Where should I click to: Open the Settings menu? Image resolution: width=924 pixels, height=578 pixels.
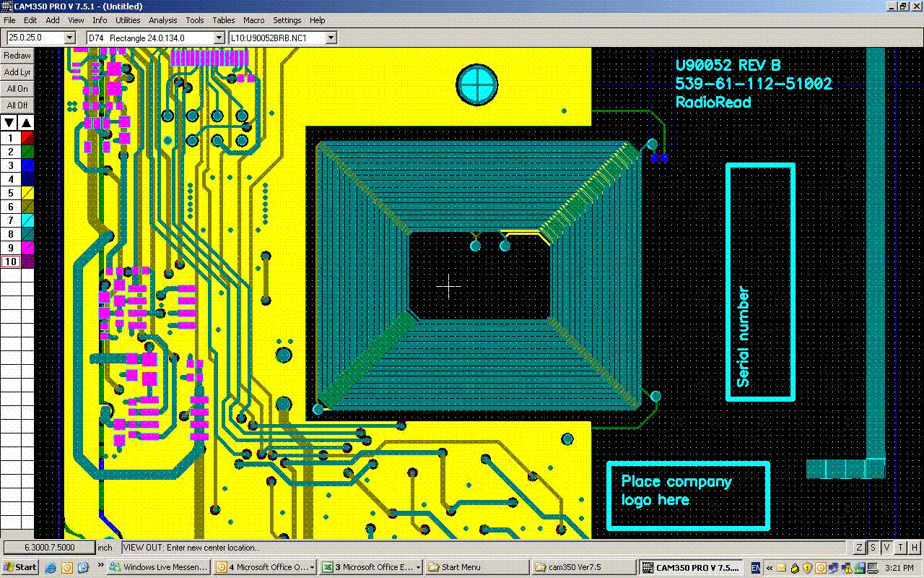pyautogui.click(x=287, y=20)
